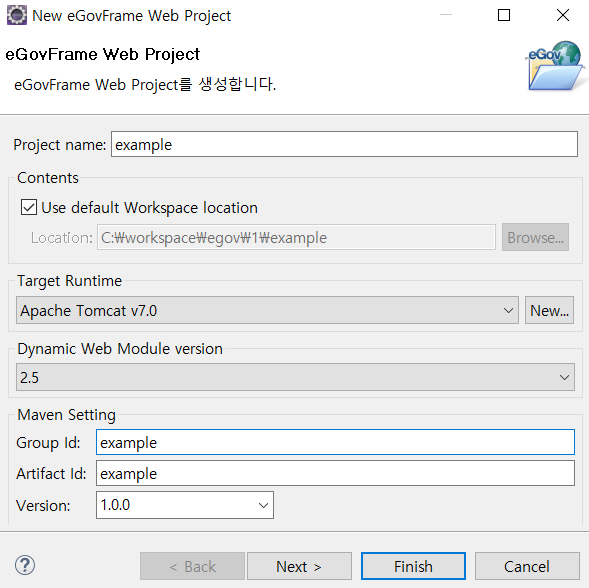Minimize the wizard dialog

coord(446,15)
